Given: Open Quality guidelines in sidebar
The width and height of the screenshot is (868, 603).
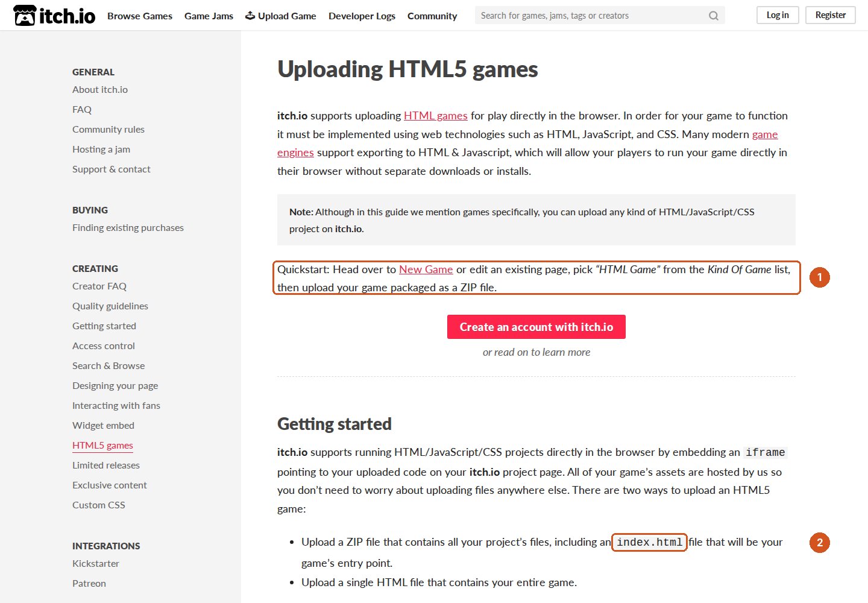Looking at the screenshot, I should point(110,306).
